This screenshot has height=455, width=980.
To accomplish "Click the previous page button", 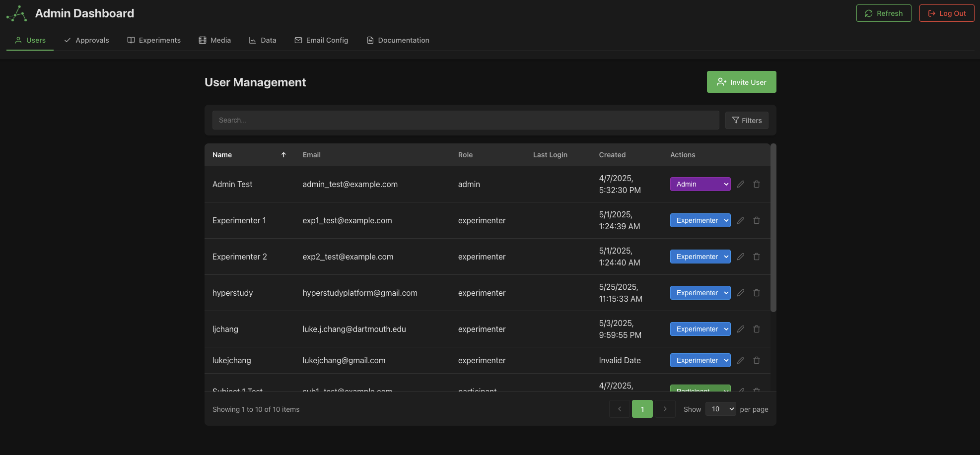I will click(x=619, y=409).
